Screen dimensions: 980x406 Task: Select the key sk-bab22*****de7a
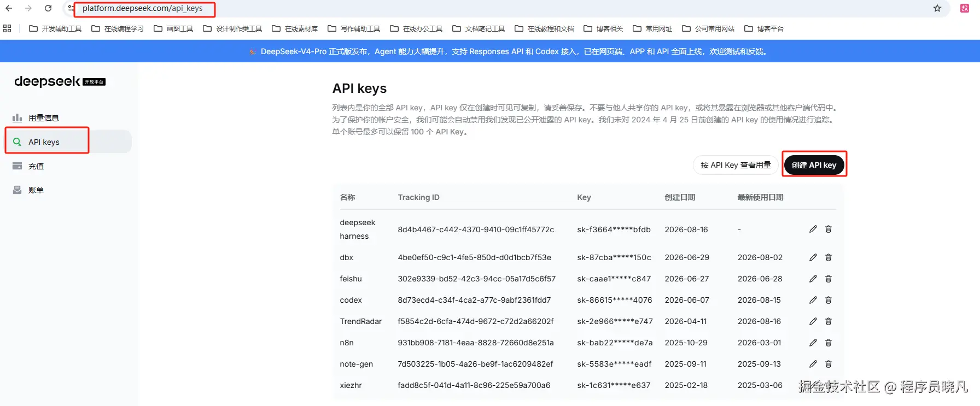pos(615,343)
